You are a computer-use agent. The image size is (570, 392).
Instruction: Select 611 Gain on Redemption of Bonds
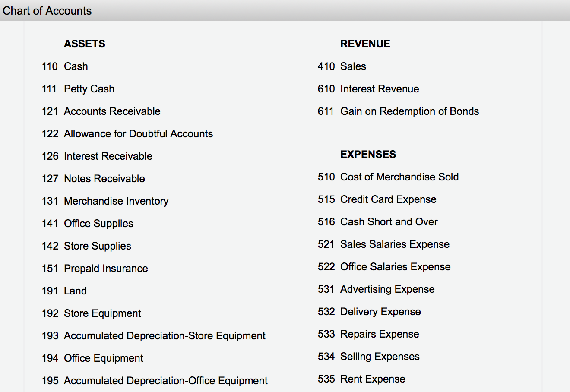398,111
